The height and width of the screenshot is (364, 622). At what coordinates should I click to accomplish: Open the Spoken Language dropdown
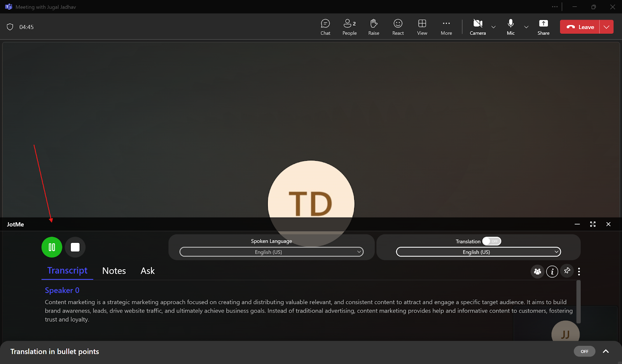[x=271, y=252]
